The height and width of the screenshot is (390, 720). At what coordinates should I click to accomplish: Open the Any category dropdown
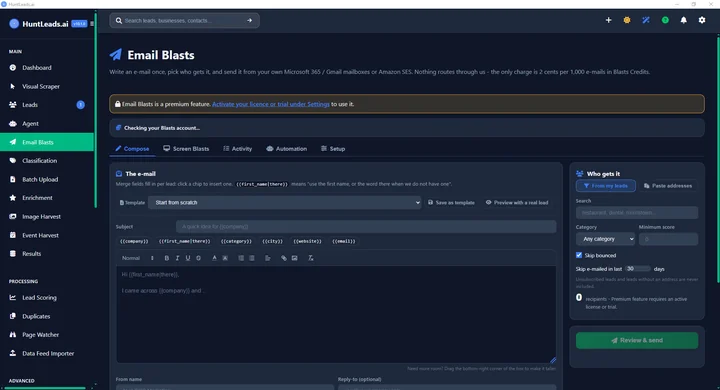click(x=605, y=239)
